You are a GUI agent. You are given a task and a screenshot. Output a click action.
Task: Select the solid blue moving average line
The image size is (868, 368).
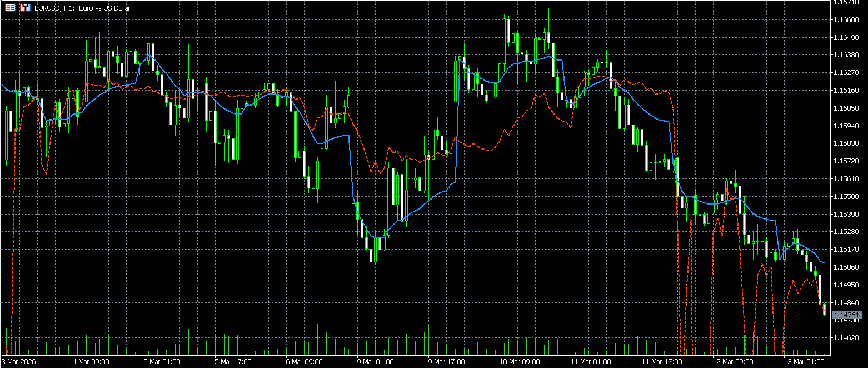333,137
